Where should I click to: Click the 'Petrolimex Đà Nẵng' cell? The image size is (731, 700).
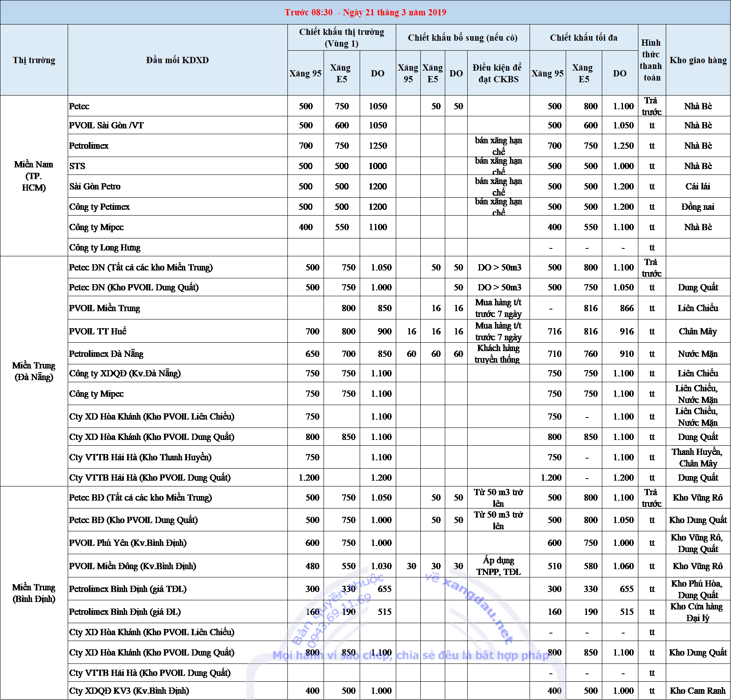177,354
